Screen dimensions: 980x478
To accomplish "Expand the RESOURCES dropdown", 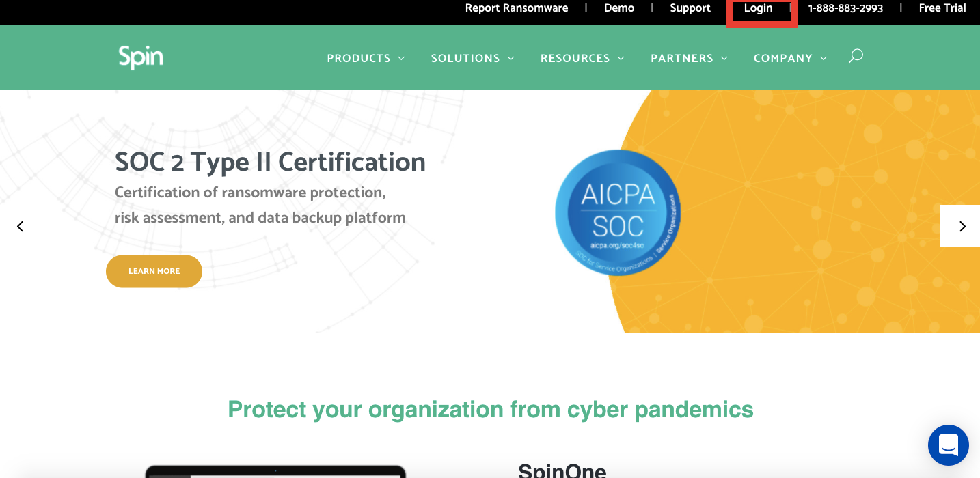I will tap(582, 59).
